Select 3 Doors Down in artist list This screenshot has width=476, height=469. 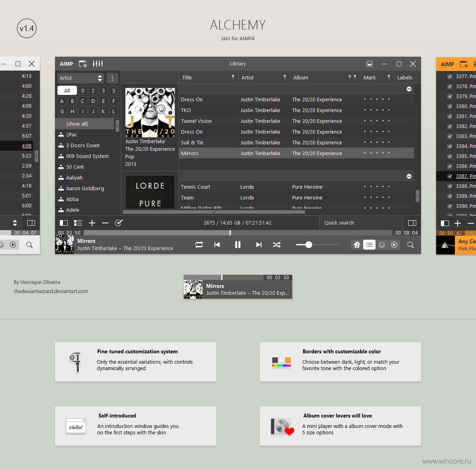pyautogui.click(x=85, y=146)
